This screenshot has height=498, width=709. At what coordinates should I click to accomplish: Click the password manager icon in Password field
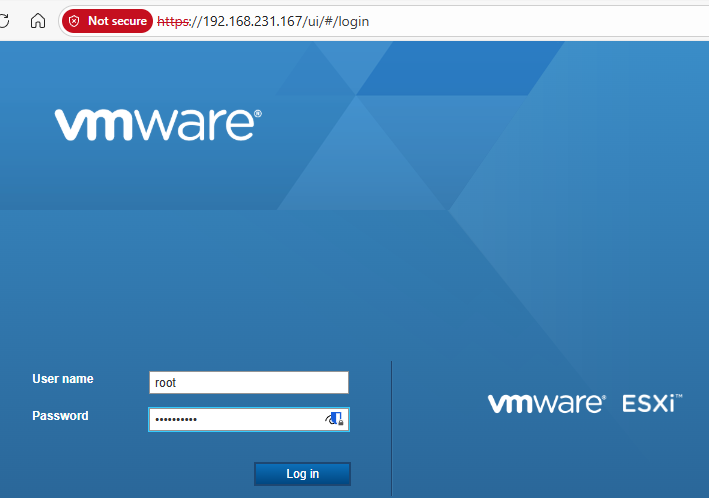pos(335,419)
